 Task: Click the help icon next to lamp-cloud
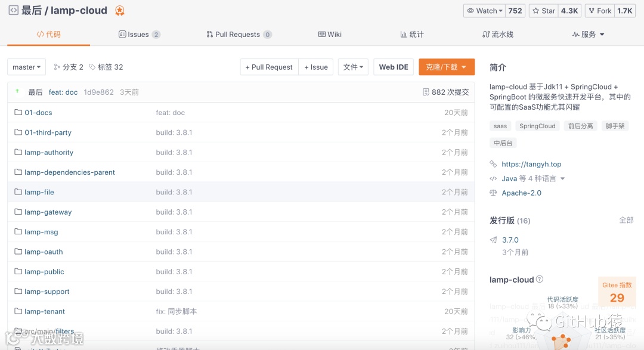click(540, 279)
